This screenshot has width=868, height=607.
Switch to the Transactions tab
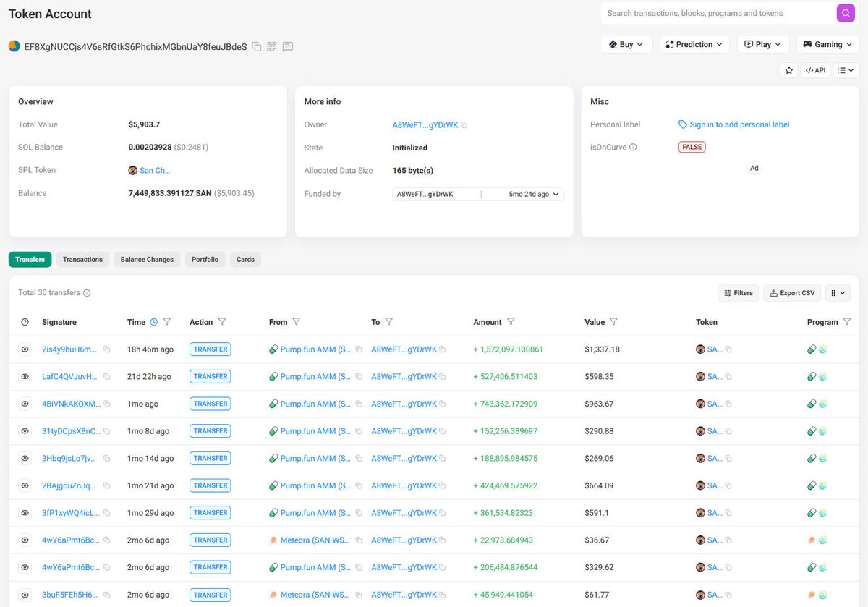(x=82, y=259)
